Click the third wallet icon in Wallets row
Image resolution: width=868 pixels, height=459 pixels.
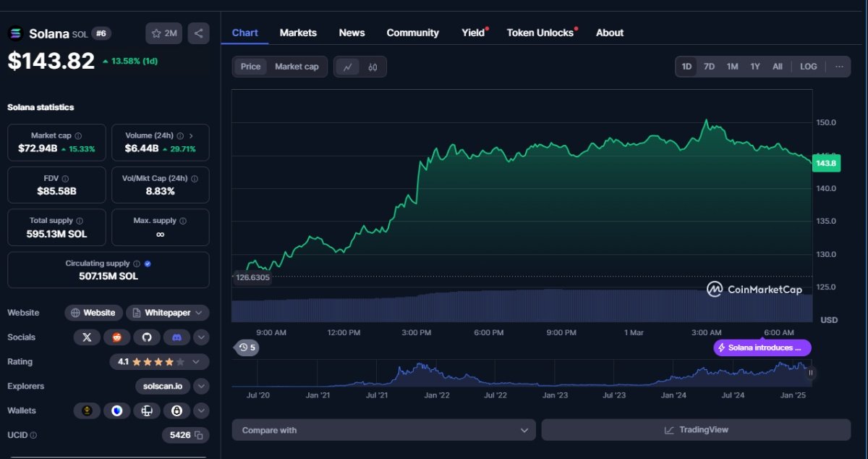tap(147, 411)
